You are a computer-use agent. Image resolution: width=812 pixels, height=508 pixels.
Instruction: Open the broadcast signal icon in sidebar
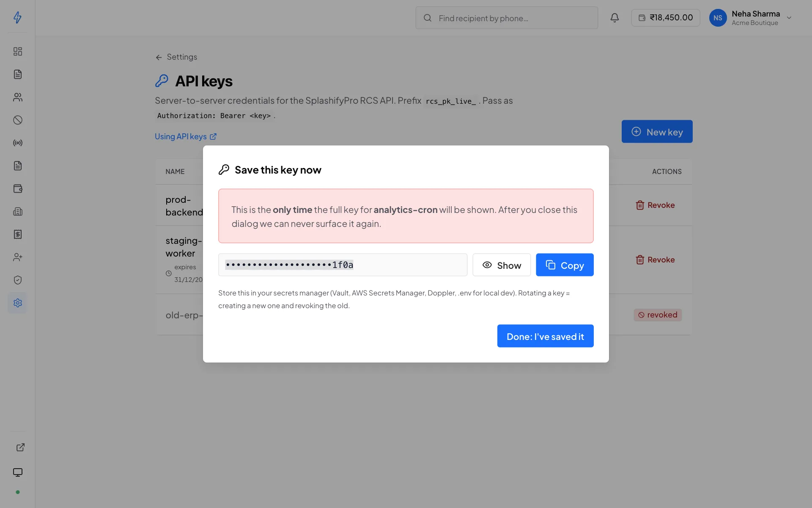17,143
